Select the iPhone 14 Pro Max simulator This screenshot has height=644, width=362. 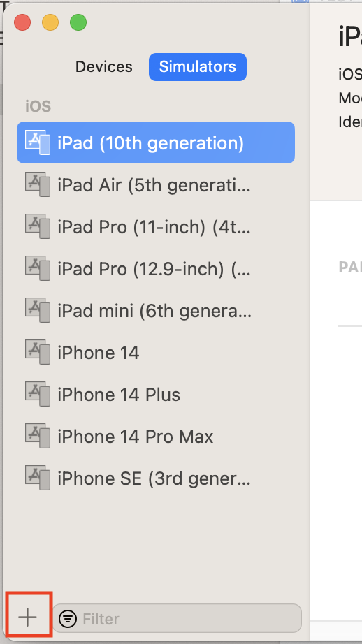click(156, 436)
